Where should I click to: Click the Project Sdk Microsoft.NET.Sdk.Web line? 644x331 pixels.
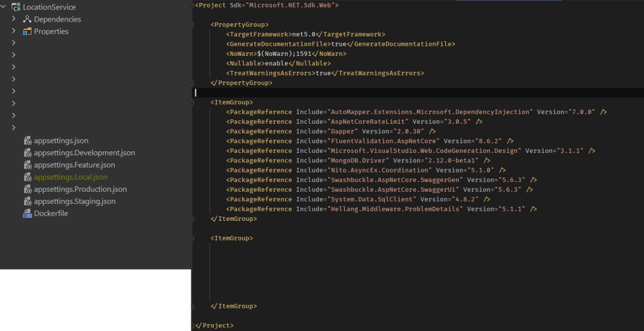coord(267,5)
